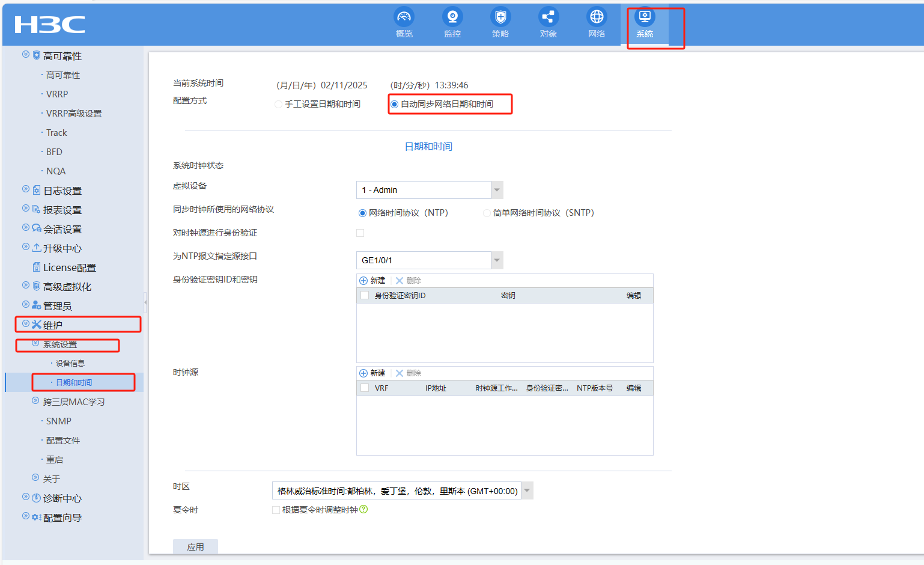Click the 报表设置 report icon
This screenshot has width=924, height=565.
click(x=37, y=210)
